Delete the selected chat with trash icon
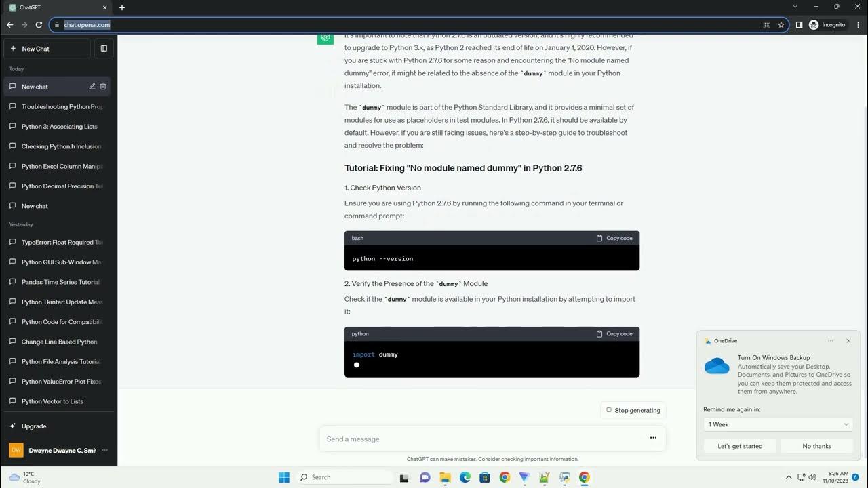The width and height of the screenshot is (868, 488). click(103, 87)
